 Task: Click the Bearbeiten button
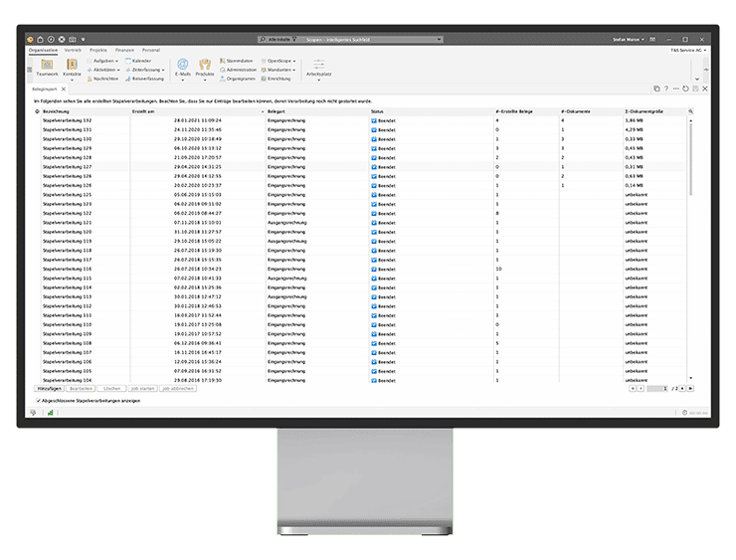click(x=81, y=389)
